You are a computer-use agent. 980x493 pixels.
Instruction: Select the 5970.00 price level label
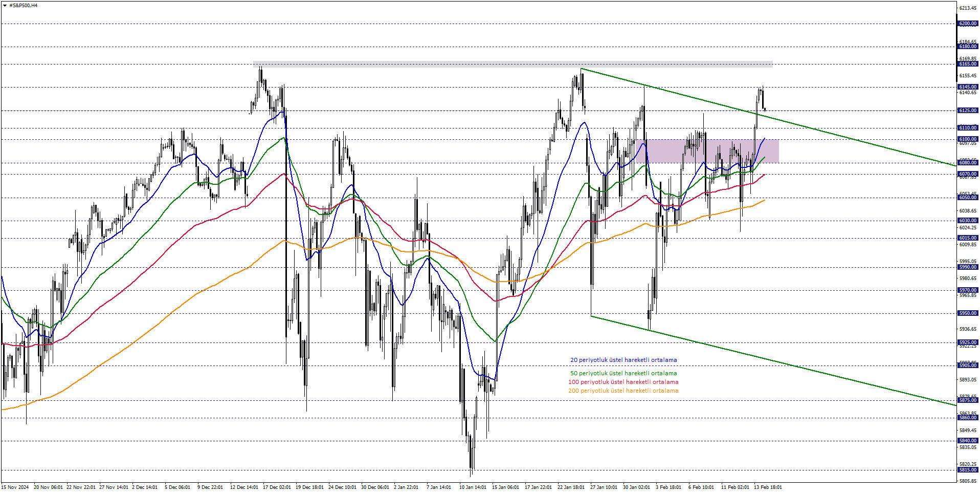pyautogui.click(x=968, y=290)
